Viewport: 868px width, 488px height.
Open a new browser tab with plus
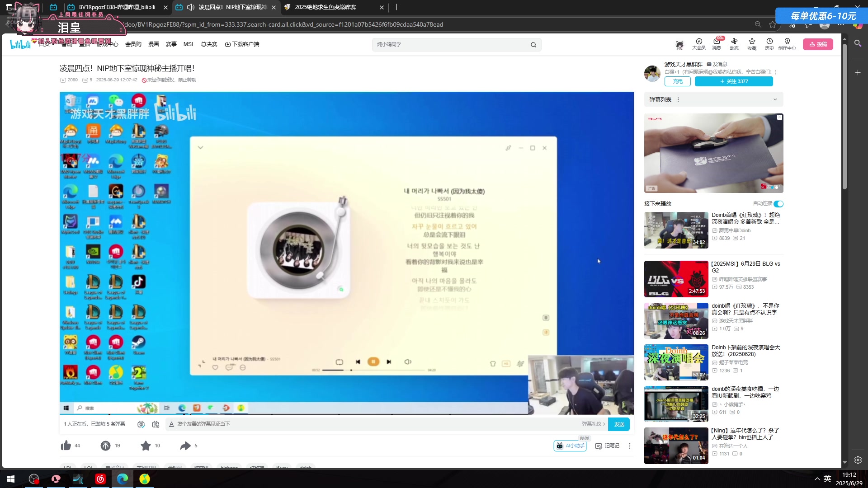(x=396, y=7)
